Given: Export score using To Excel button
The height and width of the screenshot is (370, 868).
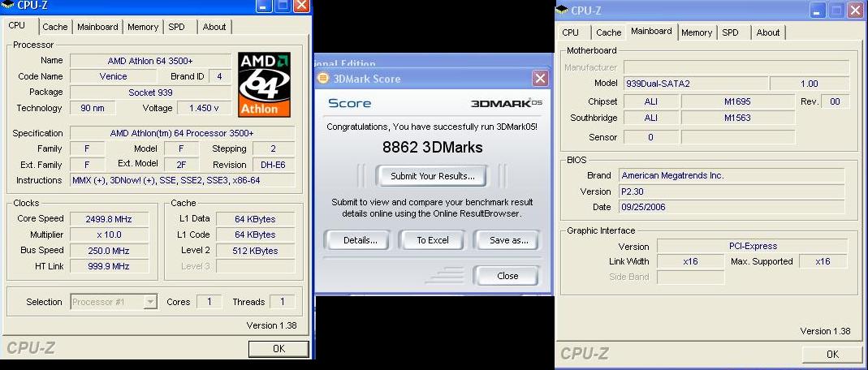Looking at the screenshot, I should tap(433, 240).
